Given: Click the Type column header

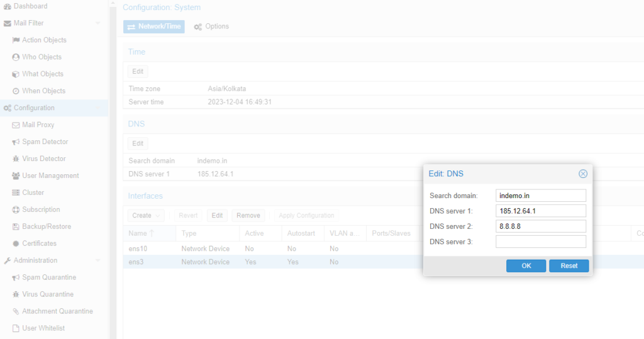Looking at the screenshot, I should coord(208,233).
